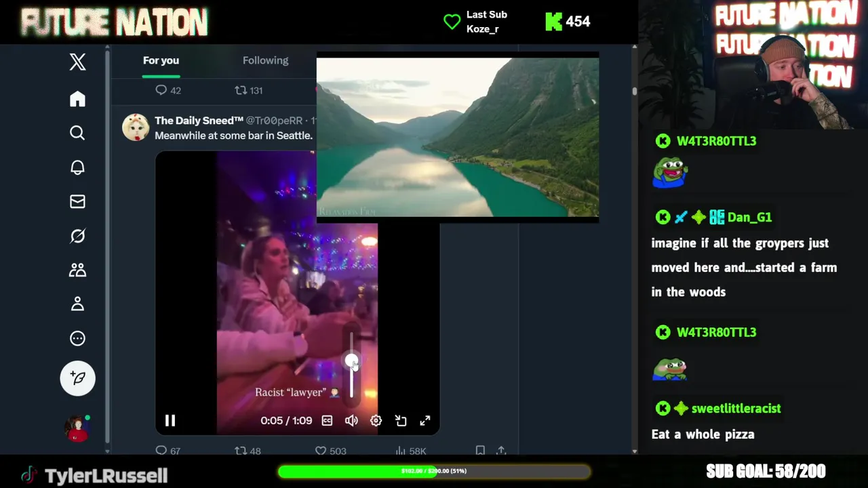Screen dimensions: 868x488
Task: Click the tweet text Meanwhile at some bar
Action: click(x=233, y=135)
